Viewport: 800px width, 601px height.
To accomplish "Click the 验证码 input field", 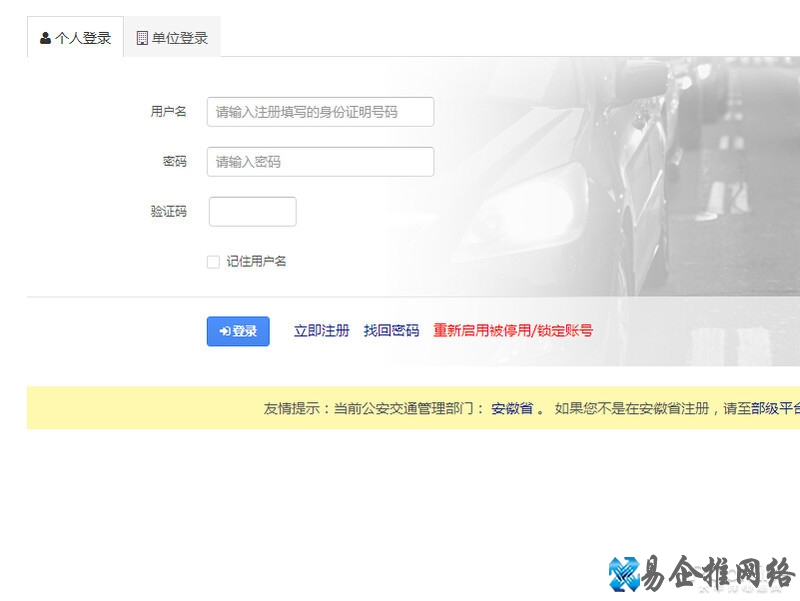I will pos(252,211).
